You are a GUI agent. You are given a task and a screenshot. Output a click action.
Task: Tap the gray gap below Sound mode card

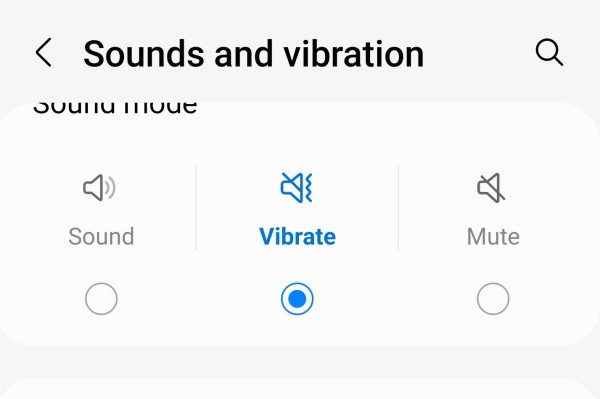300,362
